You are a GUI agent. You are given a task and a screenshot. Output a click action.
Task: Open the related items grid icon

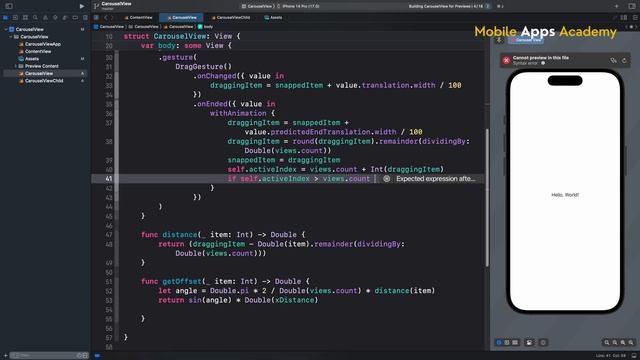click(96, 18)
